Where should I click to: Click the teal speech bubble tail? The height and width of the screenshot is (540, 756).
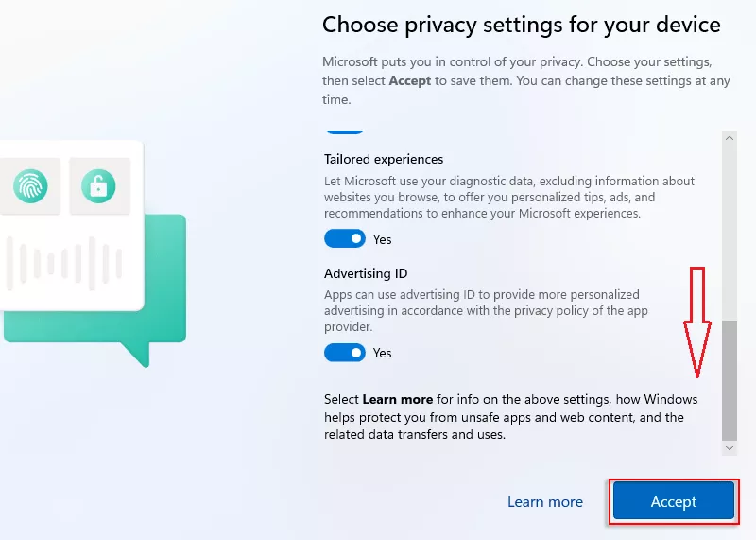pos(138,354)
